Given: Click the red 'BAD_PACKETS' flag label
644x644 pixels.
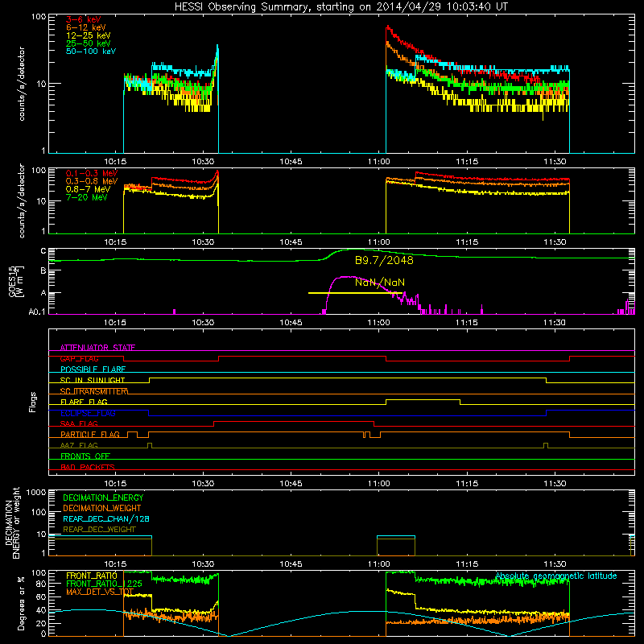Looking at the screenshot, I should [x=88, y=467].
